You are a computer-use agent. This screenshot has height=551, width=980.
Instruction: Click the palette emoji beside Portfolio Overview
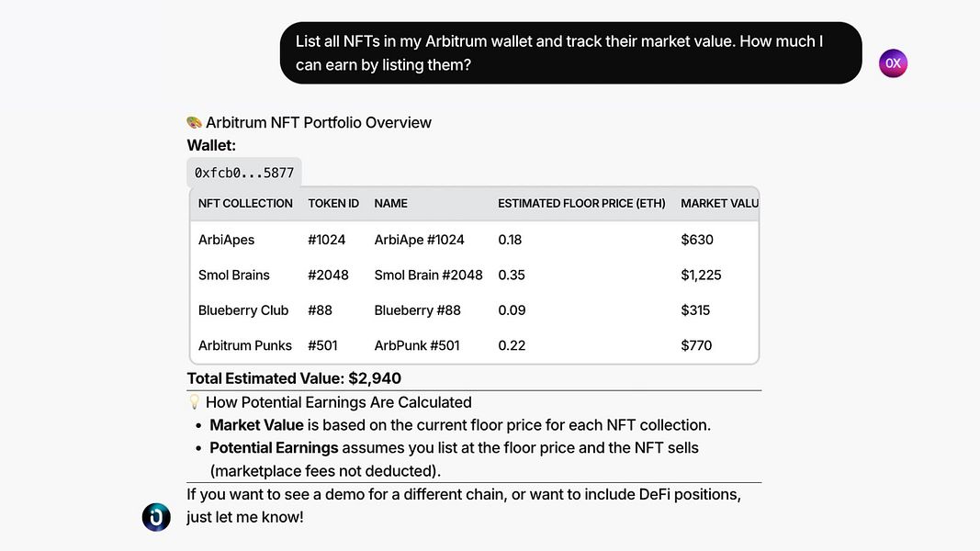[x=194, y=122]
